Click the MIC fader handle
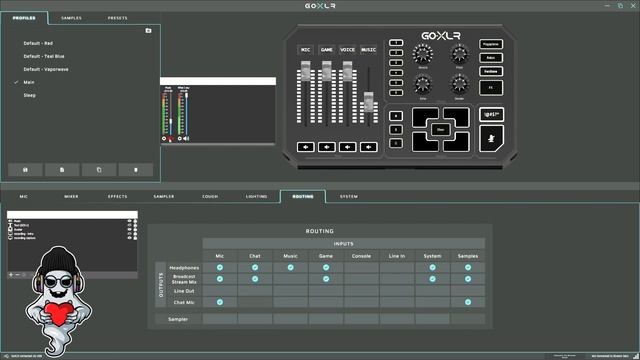The image size is (640, 360). (305, 70)
